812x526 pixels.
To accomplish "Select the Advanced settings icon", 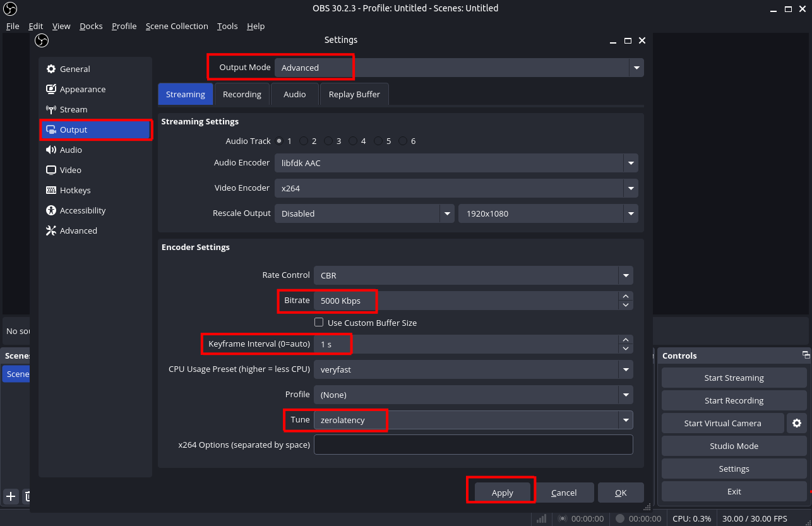I will [51, 230].
